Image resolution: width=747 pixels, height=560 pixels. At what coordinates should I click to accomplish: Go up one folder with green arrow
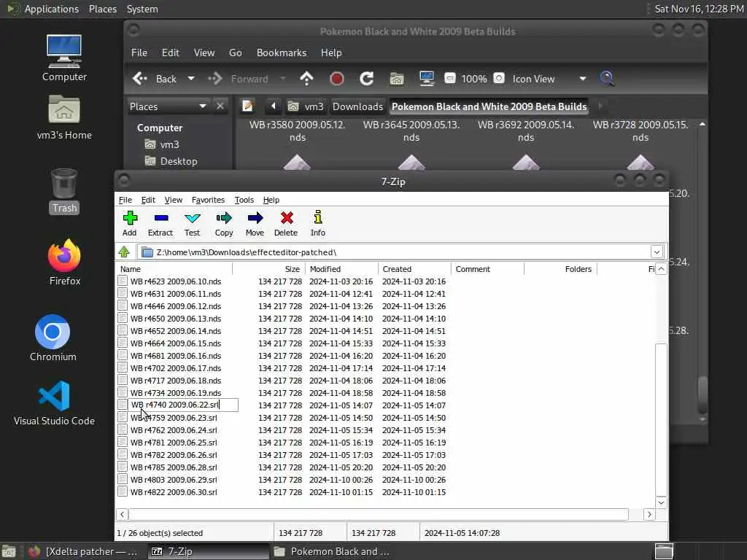pos(124,252)
